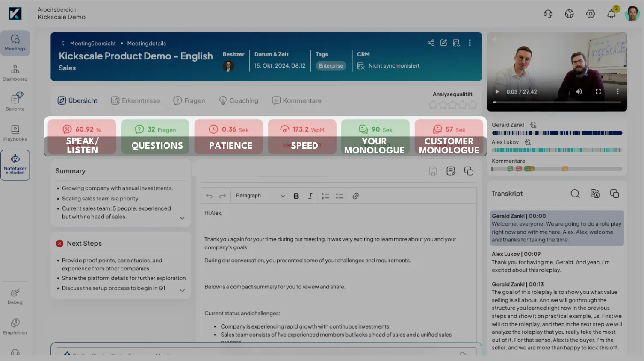
Task: Click the 90 Sek monologue card
Action: [375, 137]
